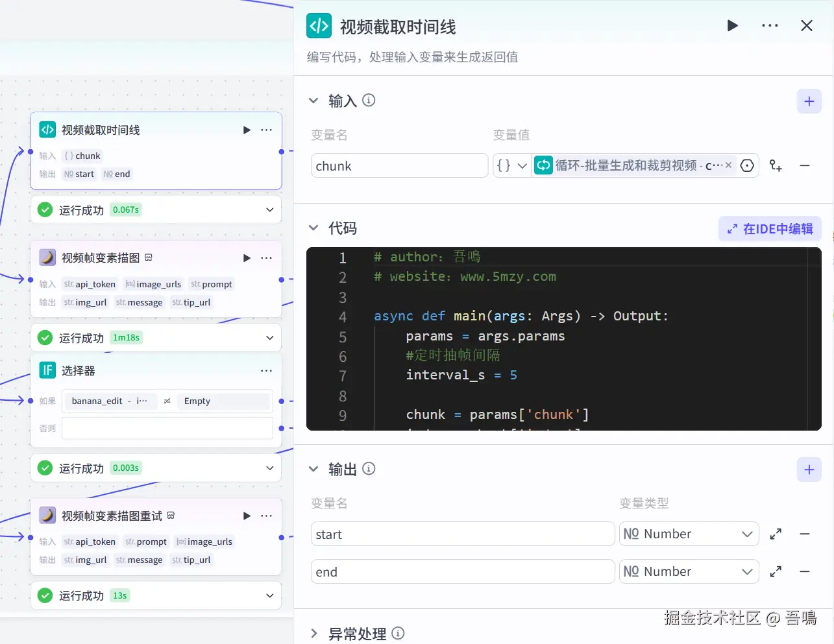Image resolution: width=834 pixels, height=644 pixels.
Task: Run the 视频帧变素描图 node
Action: point(247,257)
